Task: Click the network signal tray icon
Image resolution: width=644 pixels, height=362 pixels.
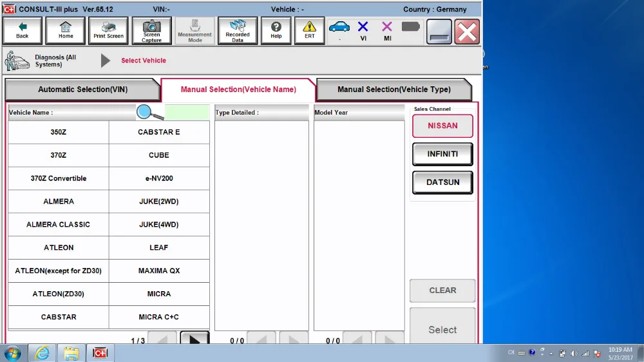Action: (585, 354)
